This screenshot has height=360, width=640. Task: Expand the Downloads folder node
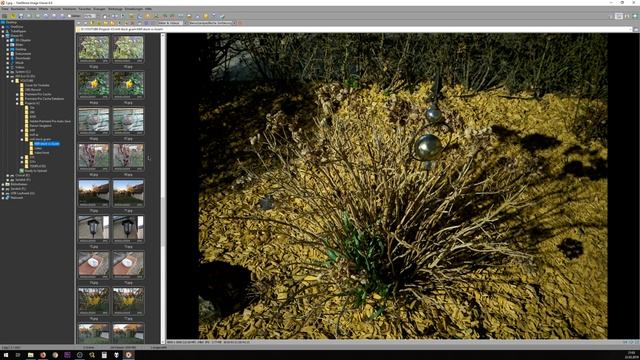[7, 58]
